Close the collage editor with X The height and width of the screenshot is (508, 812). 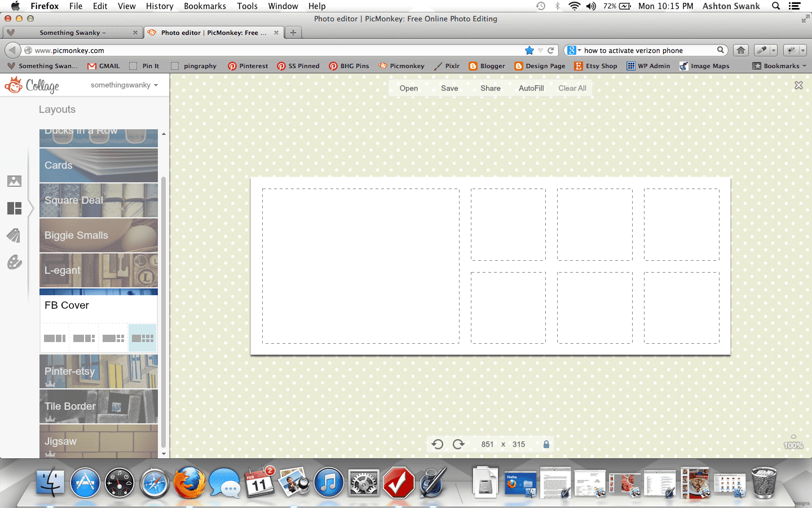pyautogui.click(x=798, y=85)
